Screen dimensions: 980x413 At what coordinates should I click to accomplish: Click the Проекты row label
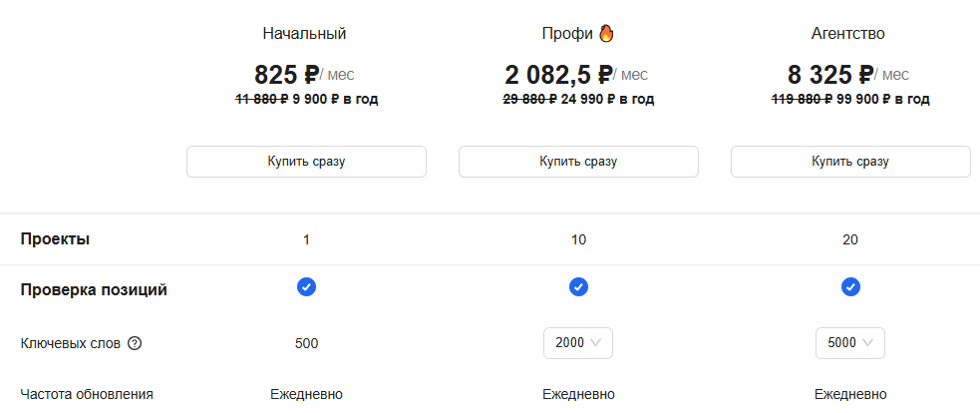pyautogui.click(x=56, y=239)
